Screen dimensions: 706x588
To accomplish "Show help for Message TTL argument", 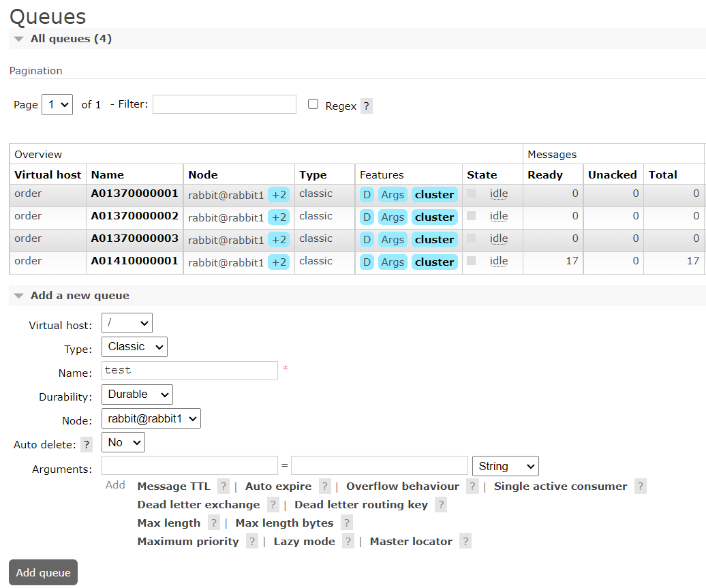I will coord(224,486).
